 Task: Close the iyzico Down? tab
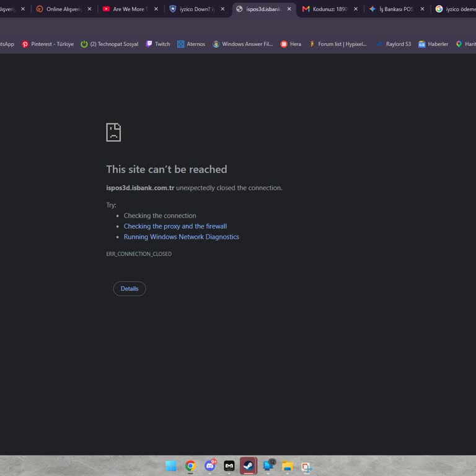[x=223, y=9]
